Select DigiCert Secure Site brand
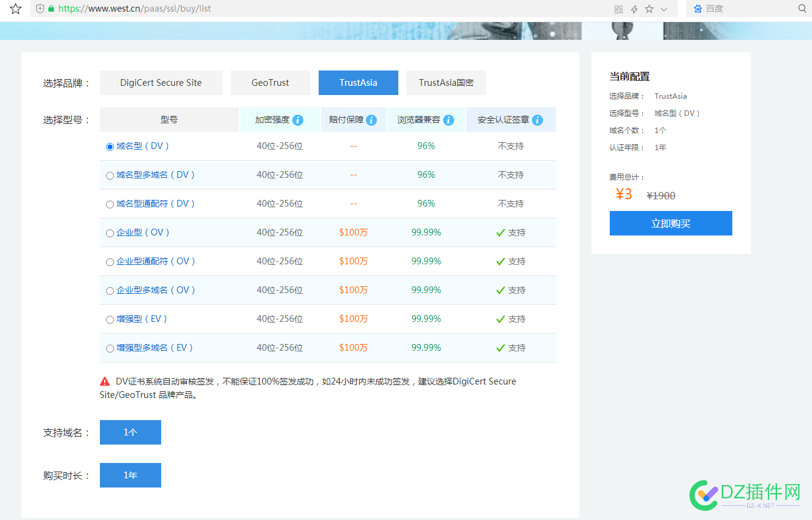 tap(161, 83)
